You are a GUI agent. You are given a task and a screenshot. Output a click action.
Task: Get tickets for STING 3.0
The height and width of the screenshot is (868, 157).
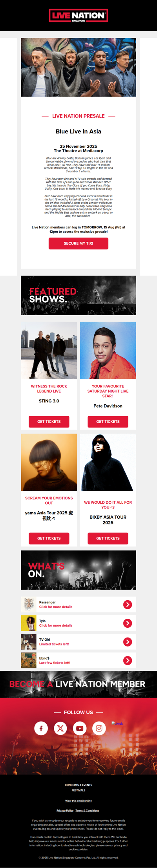(49, 422)
